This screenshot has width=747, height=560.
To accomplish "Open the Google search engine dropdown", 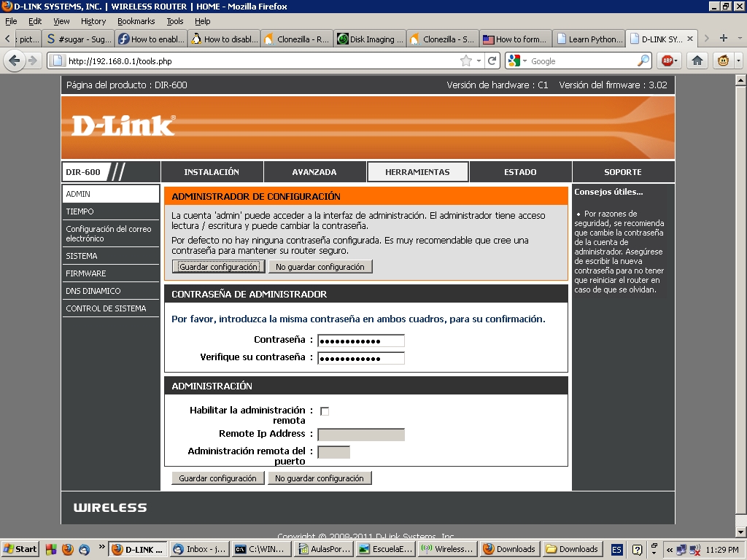I will point(518,61).
